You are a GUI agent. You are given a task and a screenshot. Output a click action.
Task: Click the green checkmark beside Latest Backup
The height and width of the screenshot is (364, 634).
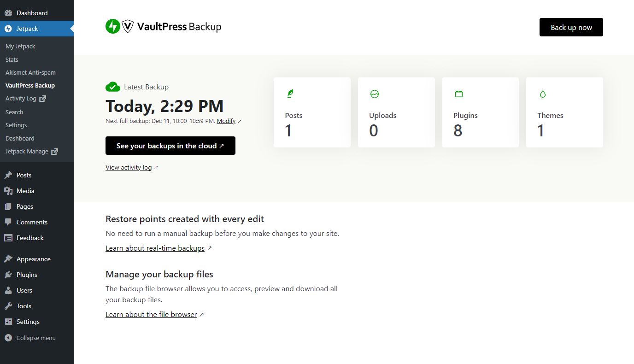click(x=112, y=87)
